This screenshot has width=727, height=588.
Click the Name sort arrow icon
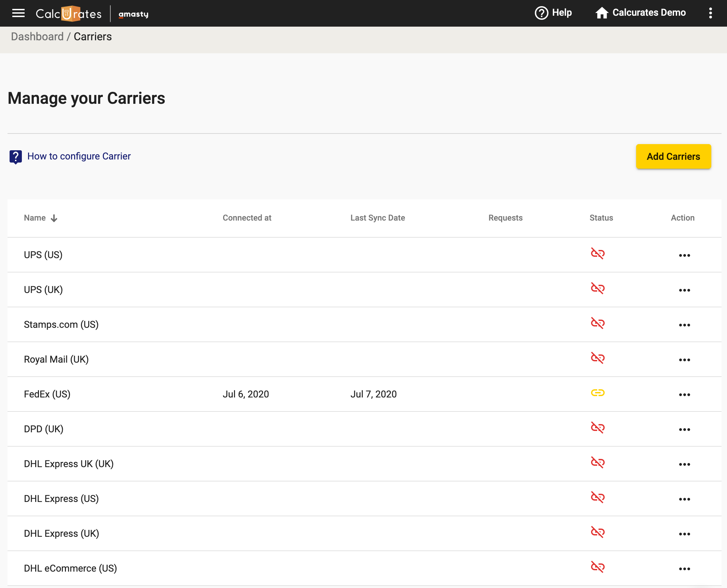pos(54,218)
